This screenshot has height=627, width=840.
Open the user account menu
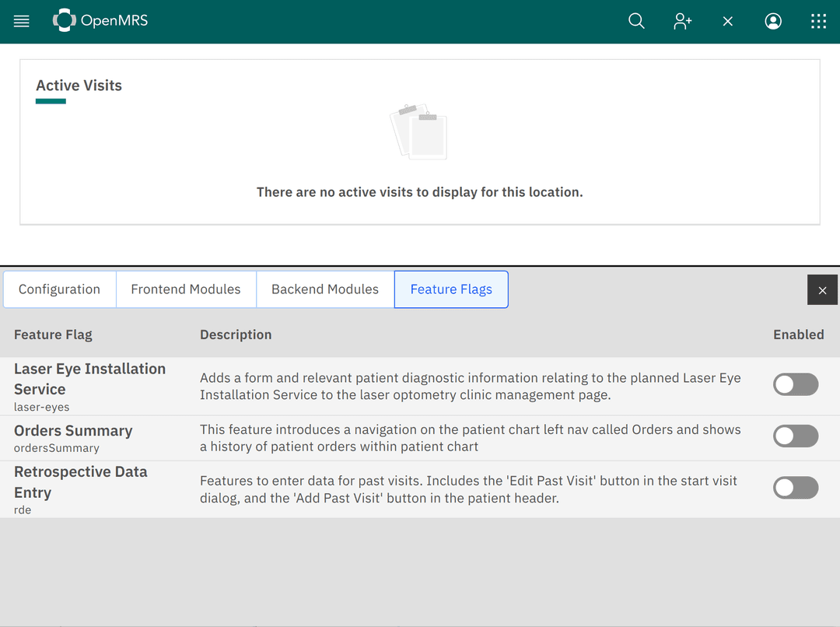click(x=773, y=21)
